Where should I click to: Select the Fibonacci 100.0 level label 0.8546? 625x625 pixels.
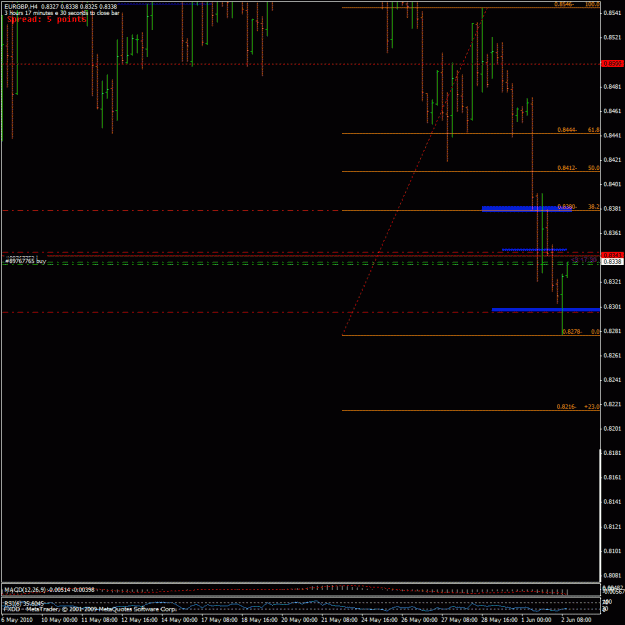click(577, 4)
